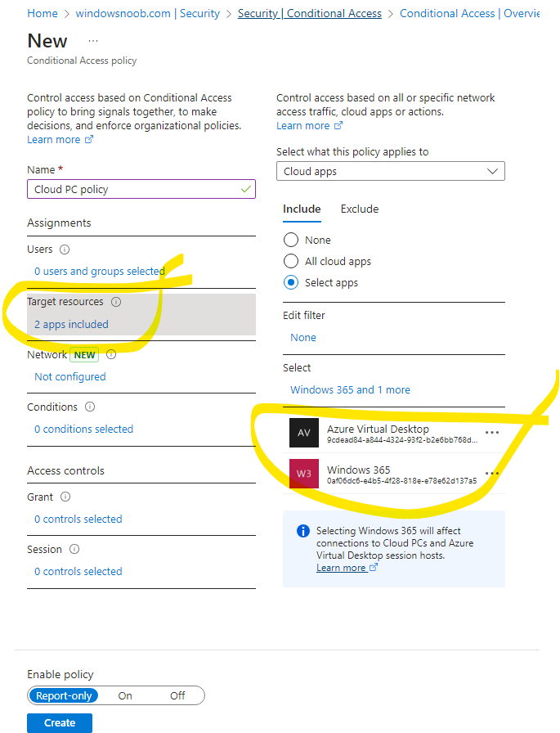
Task: Click the blue information icon in notice
Action: click(303, 531)
